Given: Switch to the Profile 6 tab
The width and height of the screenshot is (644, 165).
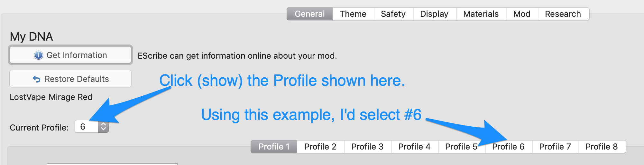Looking at the screenshot, I should click(x=508, y=147).
